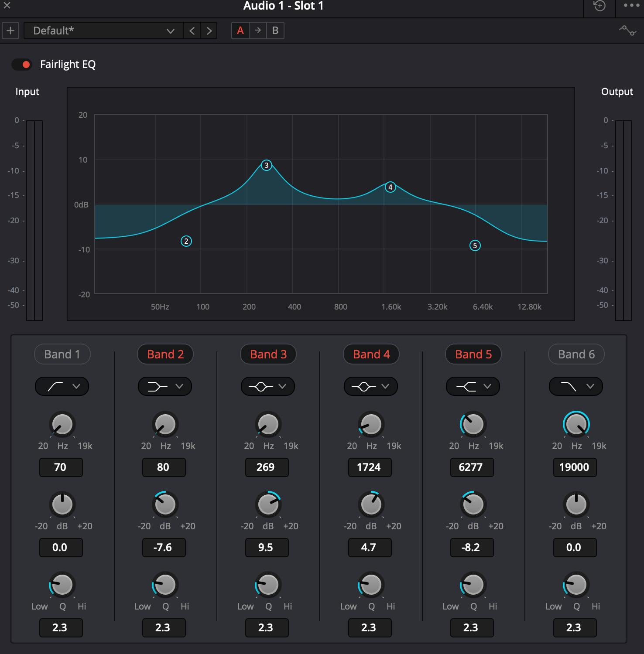The image size is (644, 654).
Task: Select EQ node 3 on the graph
Action: 266,165
